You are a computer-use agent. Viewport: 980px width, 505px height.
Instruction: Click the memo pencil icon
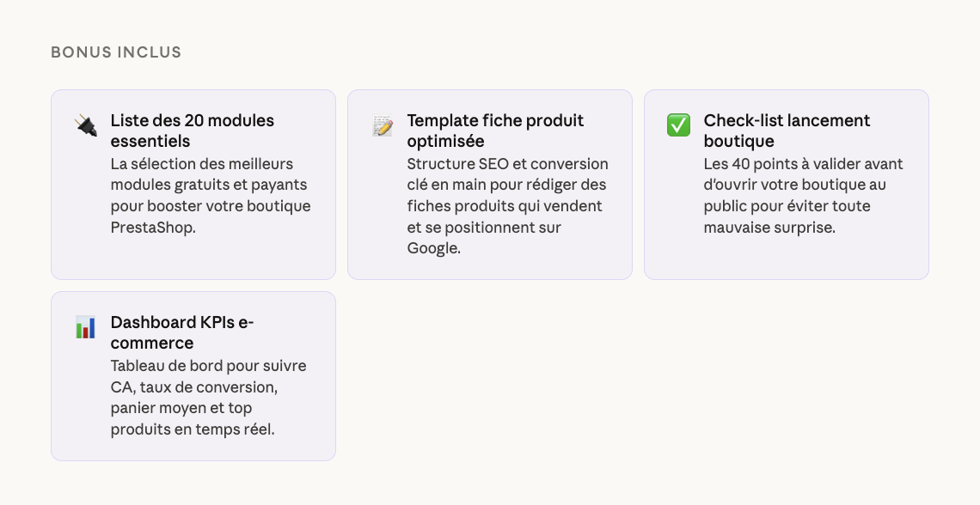pyautogui.click(x=383, y=126)
